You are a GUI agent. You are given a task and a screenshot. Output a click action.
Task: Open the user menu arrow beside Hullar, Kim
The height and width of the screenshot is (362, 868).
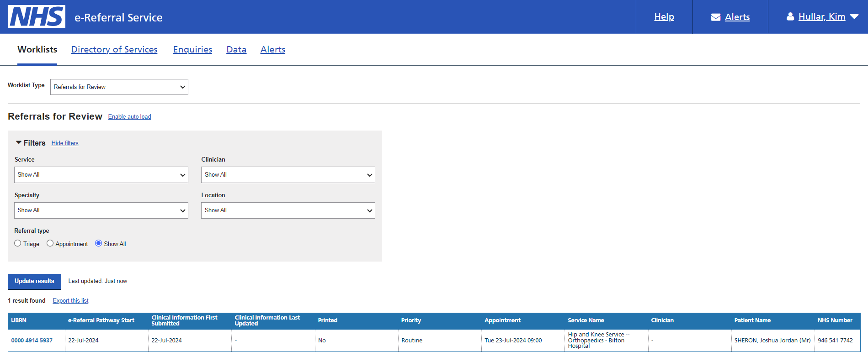pos(854,17)
